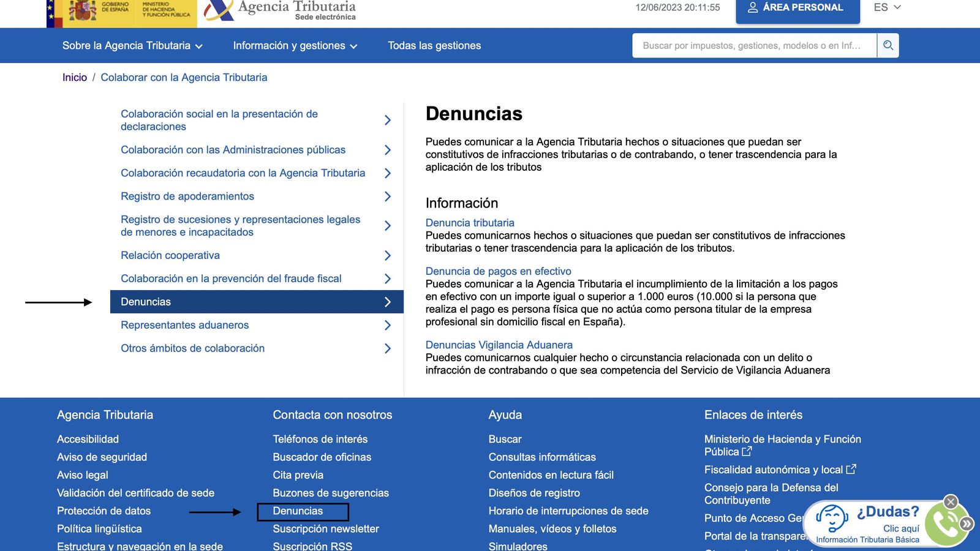Open Denuncias under Contacta con nosotros
Image resolution: width=980 pixels, height=551 pixels.
point(299,511)
